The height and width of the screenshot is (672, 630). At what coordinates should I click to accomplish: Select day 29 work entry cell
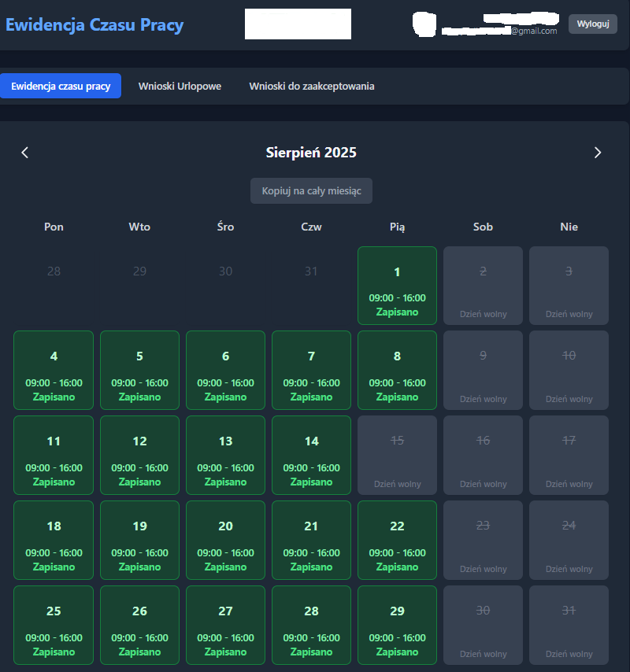tap(397, 625)
